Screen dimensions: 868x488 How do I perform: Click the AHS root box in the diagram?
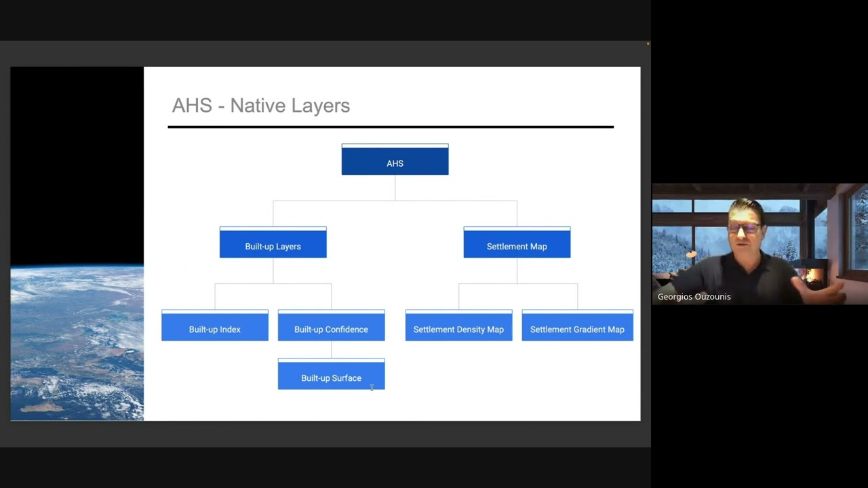click(395, 159)
